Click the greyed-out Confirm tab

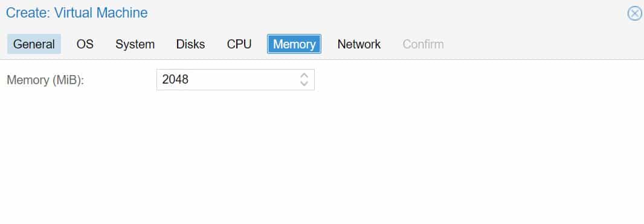(423, 44)
